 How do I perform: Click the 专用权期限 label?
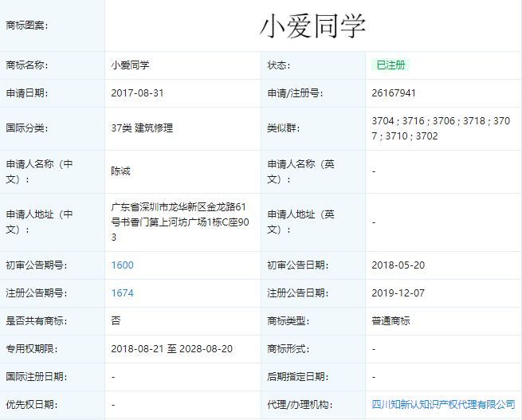[x=32, y=349]
